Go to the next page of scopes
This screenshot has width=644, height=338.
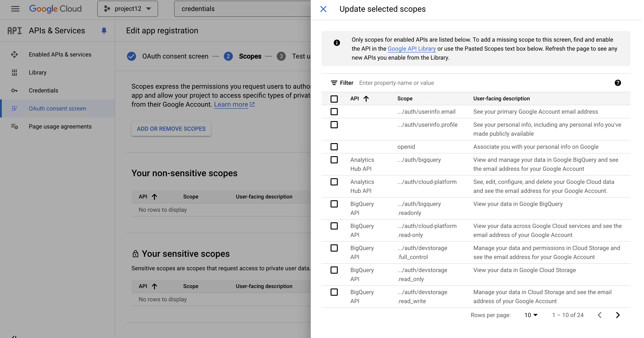pyautogui.click(x=618, y=315)
